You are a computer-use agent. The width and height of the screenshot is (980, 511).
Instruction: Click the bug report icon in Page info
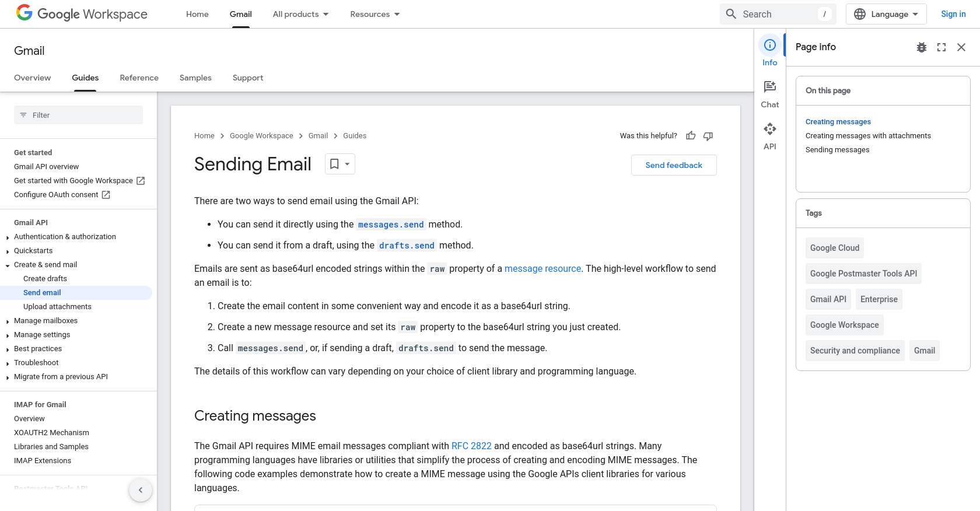(x=922, y=47)
